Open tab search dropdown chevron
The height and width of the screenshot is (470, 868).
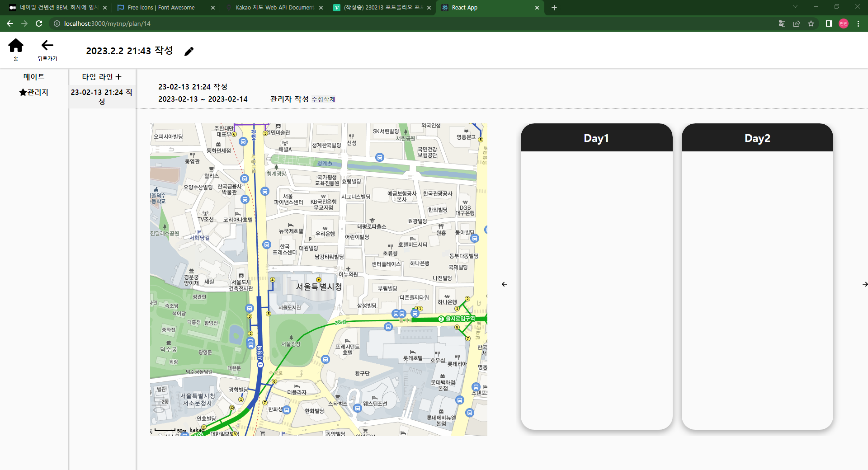point(795,6)
